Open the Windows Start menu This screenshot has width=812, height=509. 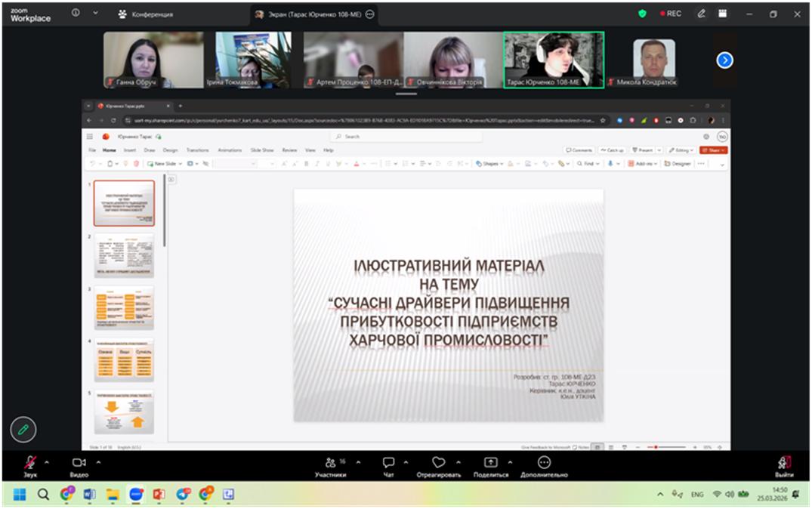tap(19, 495)
